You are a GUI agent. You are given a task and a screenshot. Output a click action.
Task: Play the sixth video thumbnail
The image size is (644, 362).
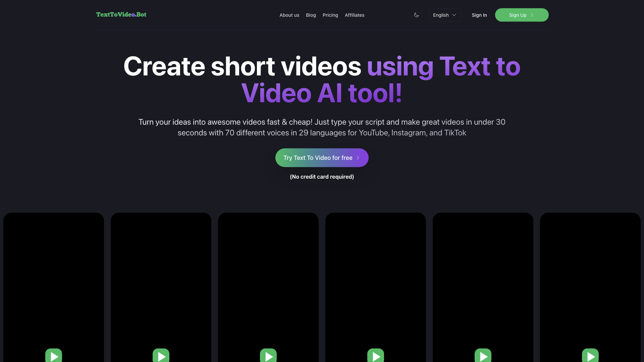pyautogui.click(x=590, y=357)
